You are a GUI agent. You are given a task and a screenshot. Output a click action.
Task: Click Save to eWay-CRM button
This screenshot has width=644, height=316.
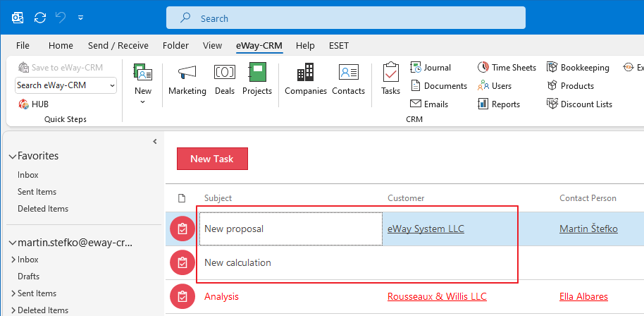pyautogui.click(x=61, y=68)
